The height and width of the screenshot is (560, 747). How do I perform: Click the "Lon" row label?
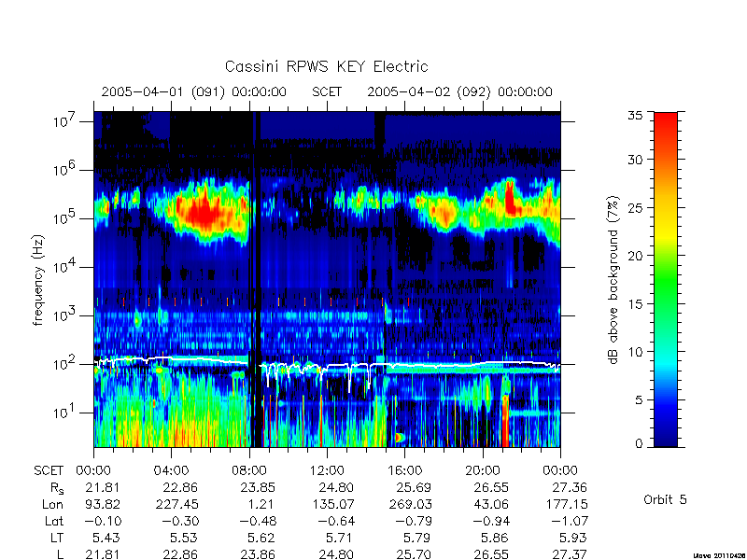click(x=53, y=504)
